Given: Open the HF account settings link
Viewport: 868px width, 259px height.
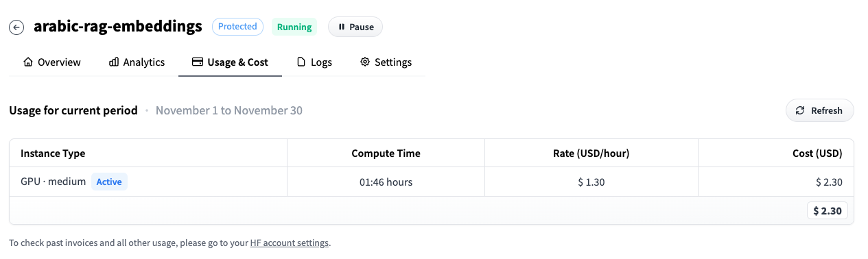Looking at the screenshot, I should tap(290, 243).
